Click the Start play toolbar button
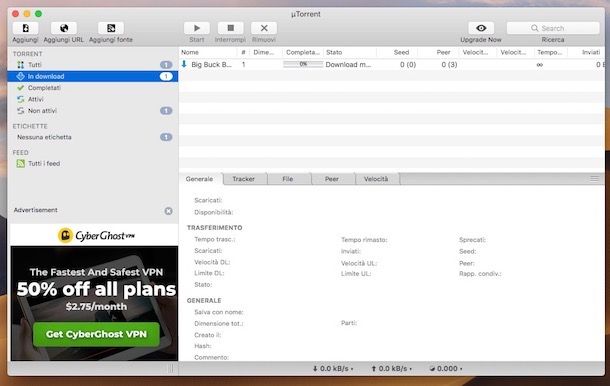 click(x=197, y=28)
